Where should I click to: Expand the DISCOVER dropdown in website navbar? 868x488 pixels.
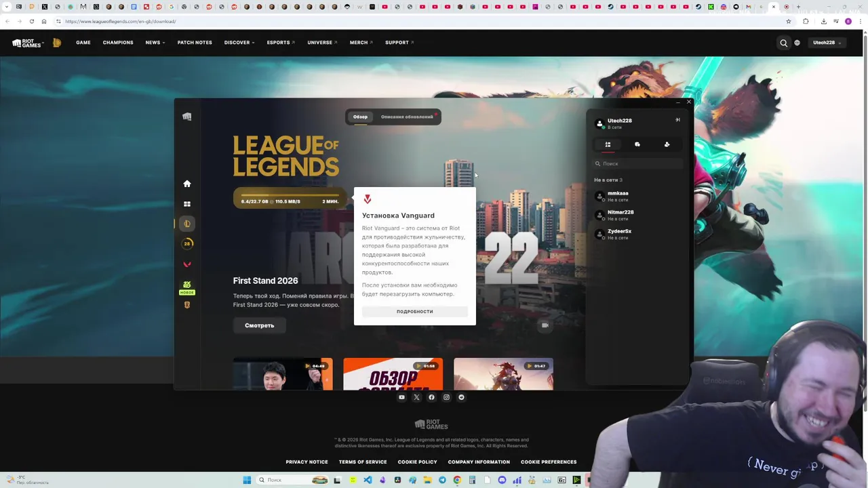239,43
